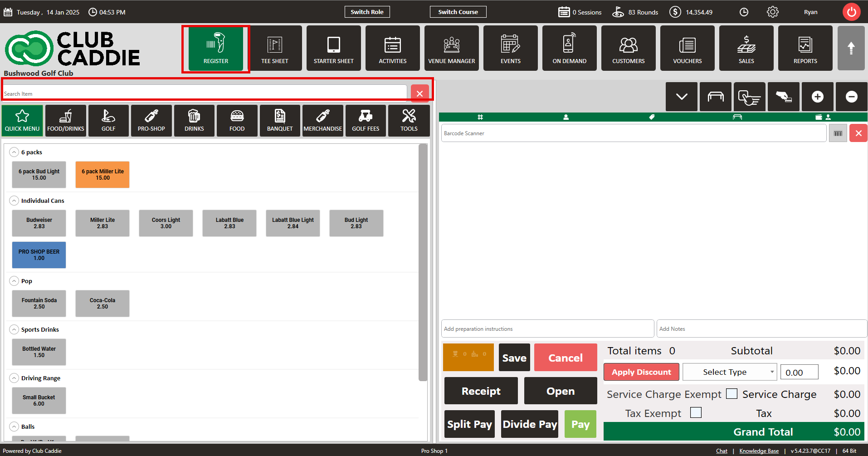The height and width of the screenshot is (456, 868).
Task: Click the item list vertical scrollbar
Action: click(x=423, y=262)
